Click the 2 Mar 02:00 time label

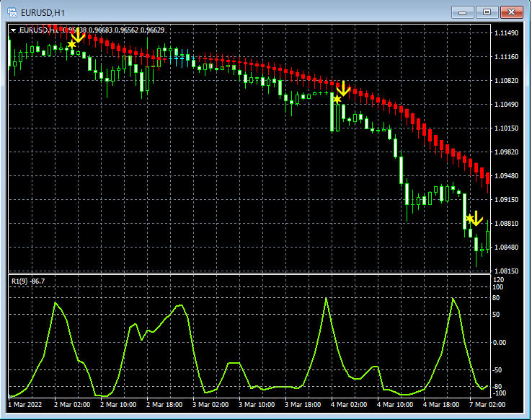pyautogui.click(x=72, y=405)
